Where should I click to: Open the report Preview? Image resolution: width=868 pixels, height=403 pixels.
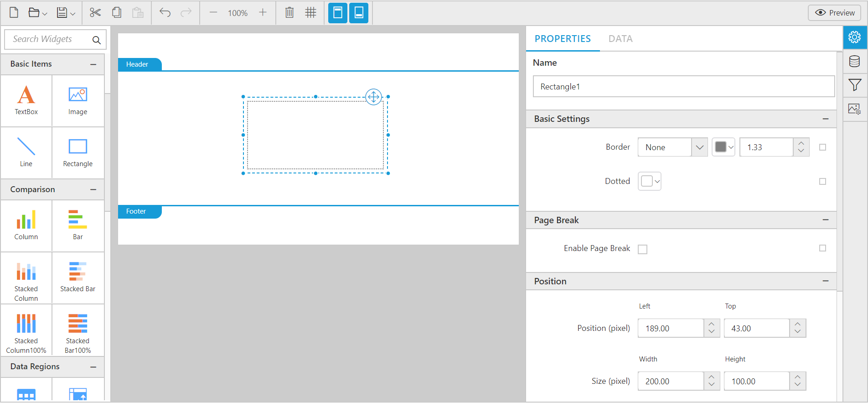[x=835, y=13]
